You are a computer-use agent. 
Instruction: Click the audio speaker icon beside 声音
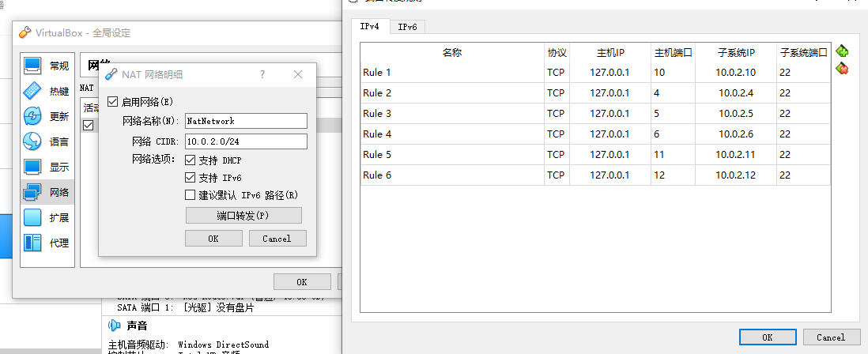(x=114, y=326)
